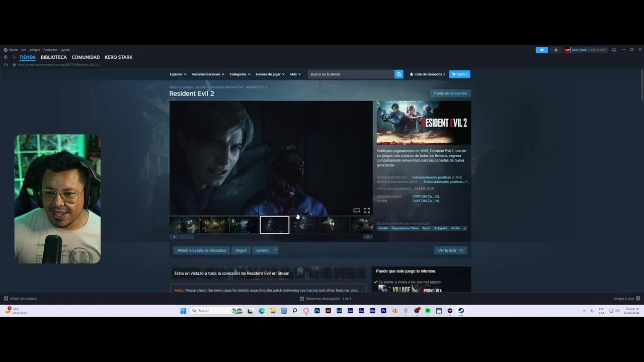644x362 pixels.
Task: Open Microsoft Edge from the taskbar
Action: click(262, 311)
